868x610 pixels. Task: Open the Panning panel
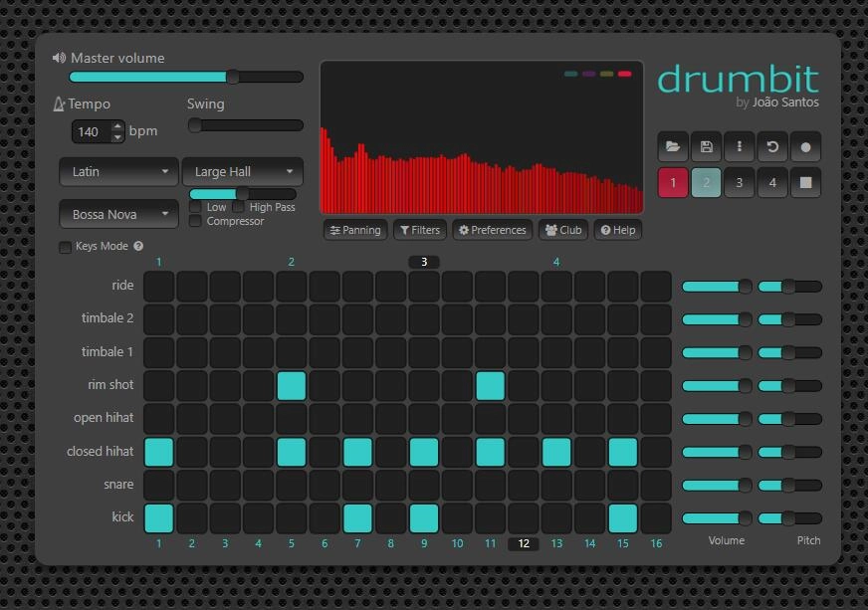[356, 230]
